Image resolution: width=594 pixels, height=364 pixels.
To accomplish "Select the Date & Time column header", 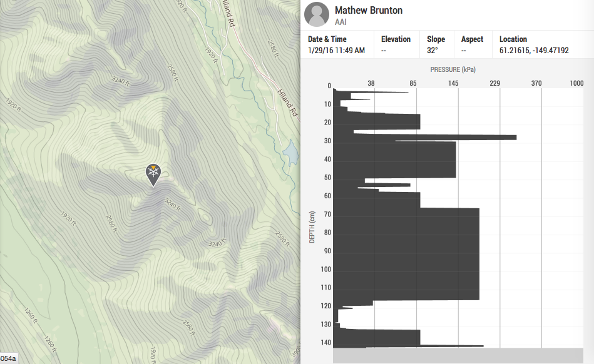I will (327, 39).
